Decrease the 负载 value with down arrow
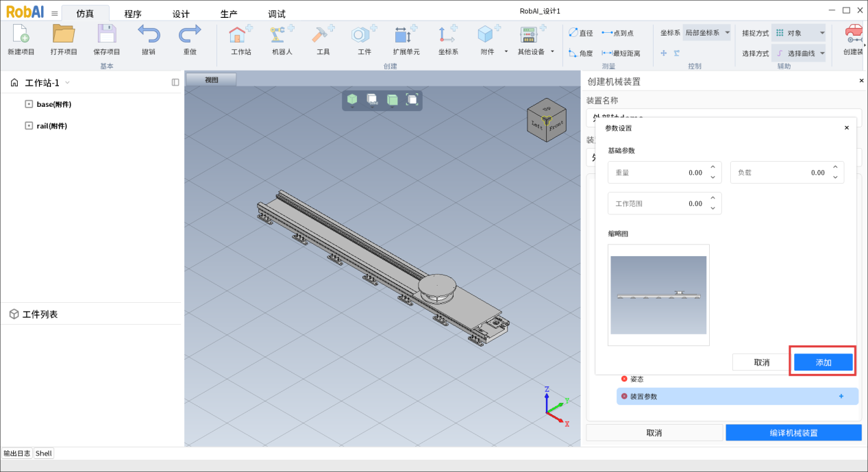The height and width of the screenshot is (472, 868). [835, 178]
